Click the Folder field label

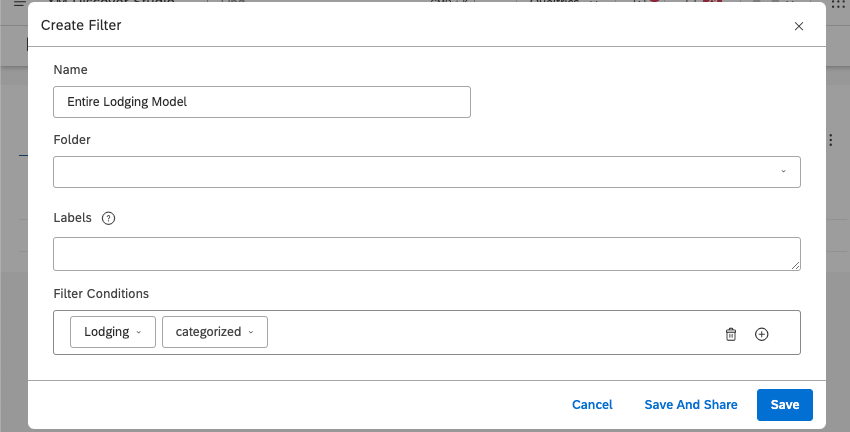click(72, 140)
